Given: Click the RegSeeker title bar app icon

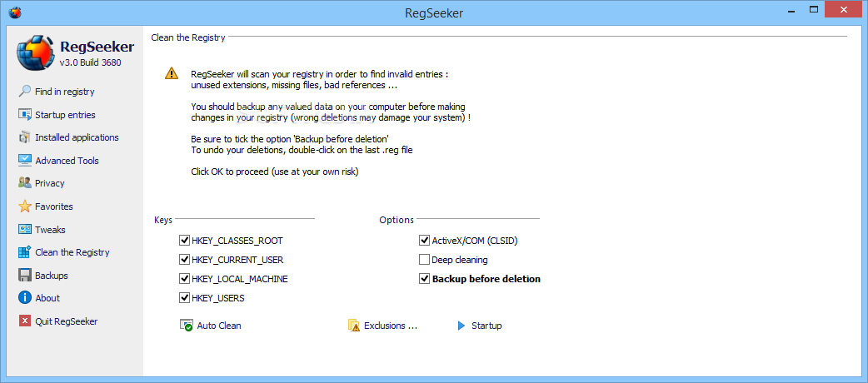Looking at the screenshot, I should [x=15, y=11].
